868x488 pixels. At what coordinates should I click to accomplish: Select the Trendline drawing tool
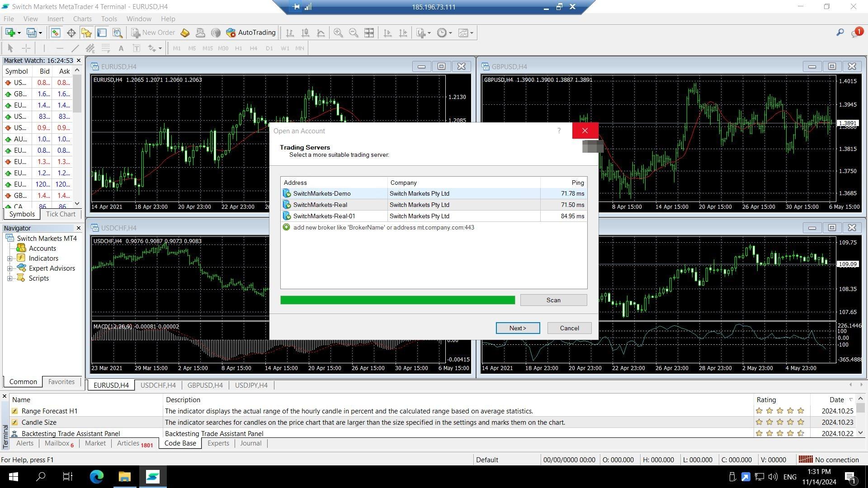[x=75, y=48]
